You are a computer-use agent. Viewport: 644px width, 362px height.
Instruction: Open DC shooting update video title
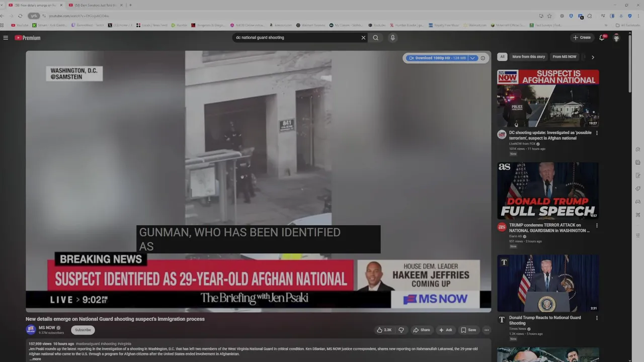pyautogui.click(x=550, y=135)
